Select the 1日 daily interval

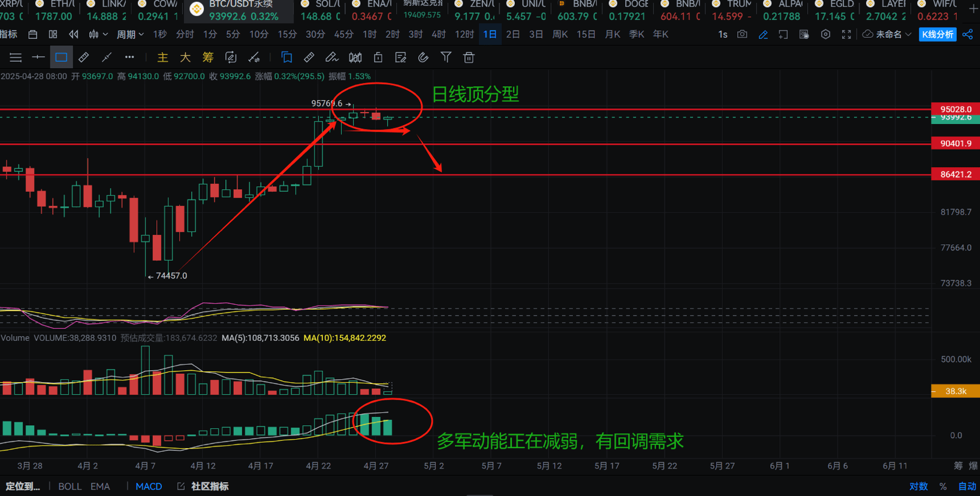tap(490, 35)
